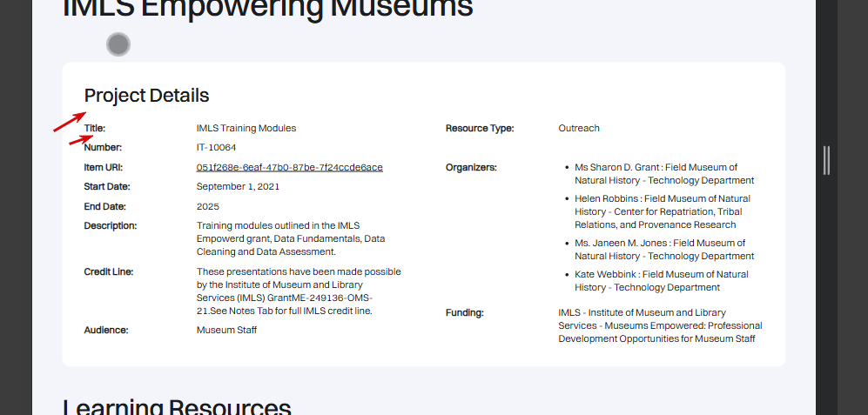This screenshot has width=868, height=415.
Task: Click the 'End Date:' field label
Action: [105, 206]
